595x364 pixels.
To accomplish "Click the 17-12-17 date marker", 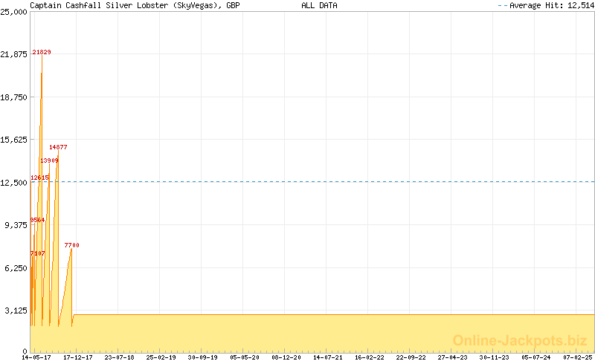I will coord(77,357).
